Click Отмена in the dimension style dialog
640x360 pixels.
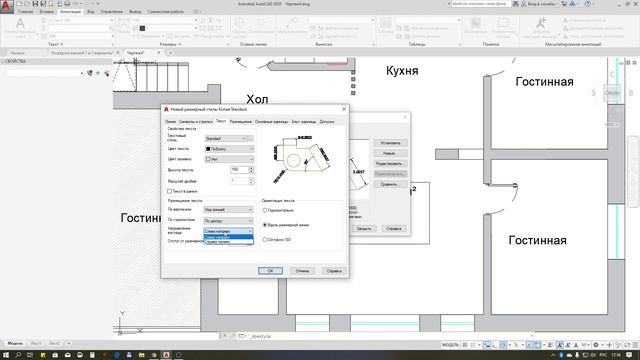click(302, 271)
